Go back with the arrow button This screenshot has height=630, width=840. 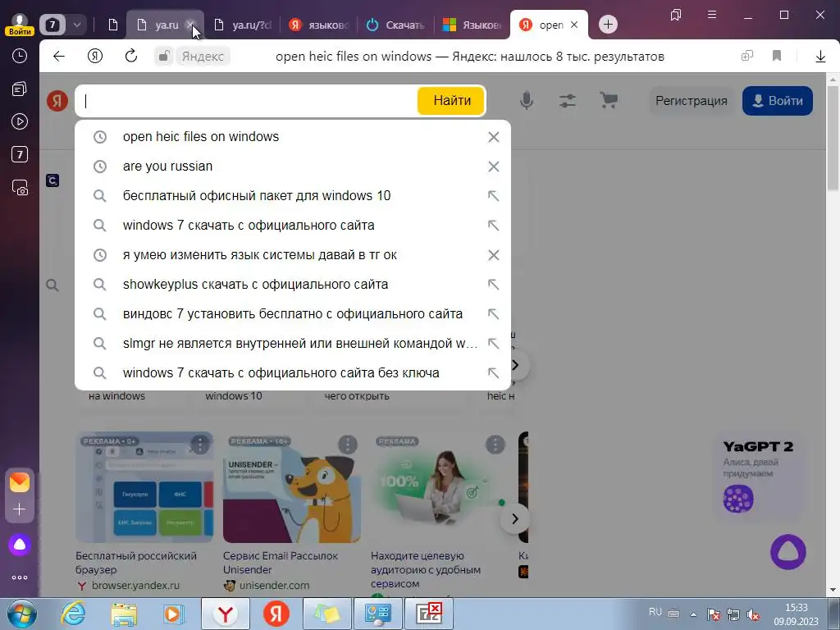click(x=59, y=57)
